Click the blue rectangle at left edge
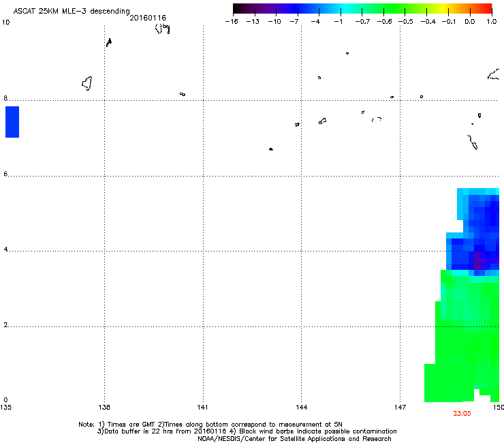This screenshot has height=443, width=504. point(12,122)
